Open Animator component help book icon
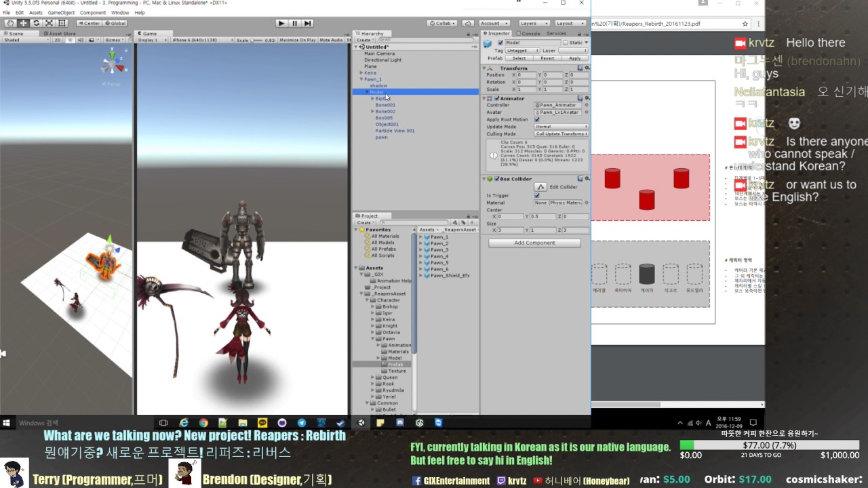868x488 pixels. 581,98
